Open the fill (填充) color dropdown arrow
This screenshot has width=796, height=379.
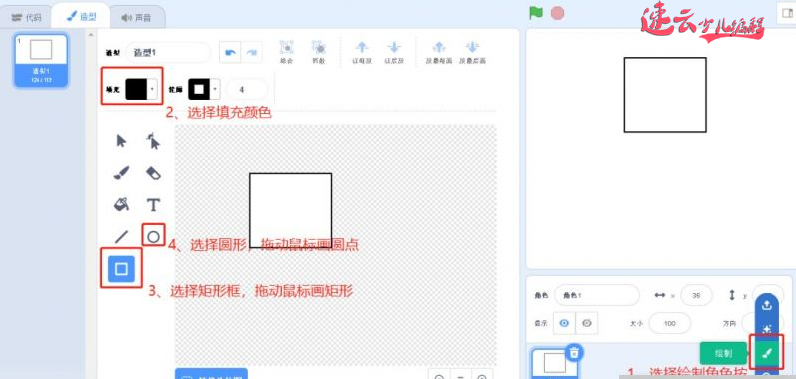[152, 89]
